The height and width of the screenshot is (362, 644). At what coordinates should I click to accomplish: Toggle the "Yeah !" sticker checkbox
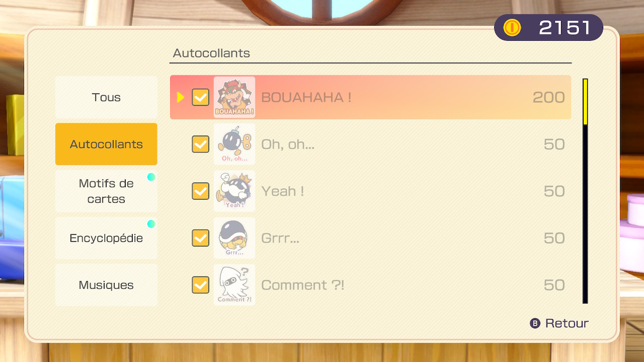click(200, 191)
